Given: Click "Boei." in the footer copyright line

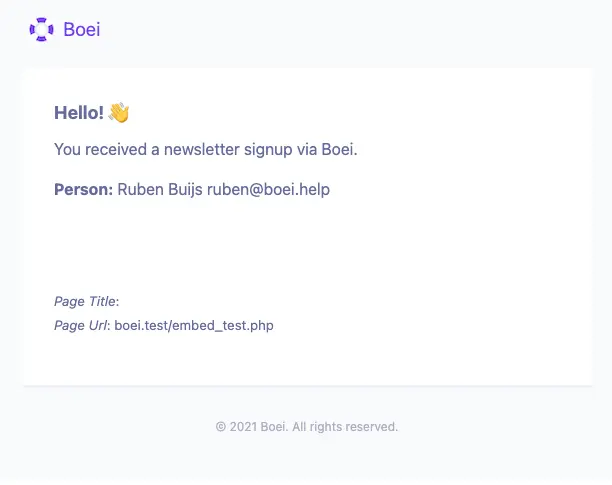Looking at the screenshot, I should click(274, 427).
